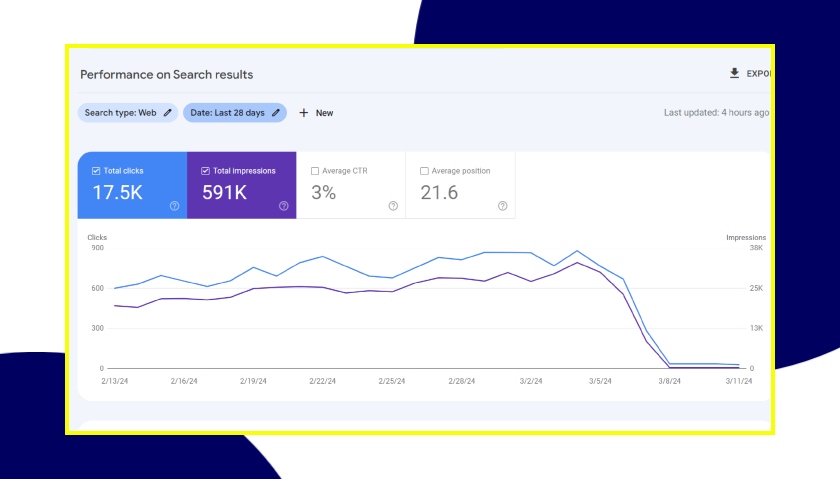Viewport: 840px width, 479px height.
Task: Click the 'New' filter label
Action: pyautogui.click(x=325, y=113)
